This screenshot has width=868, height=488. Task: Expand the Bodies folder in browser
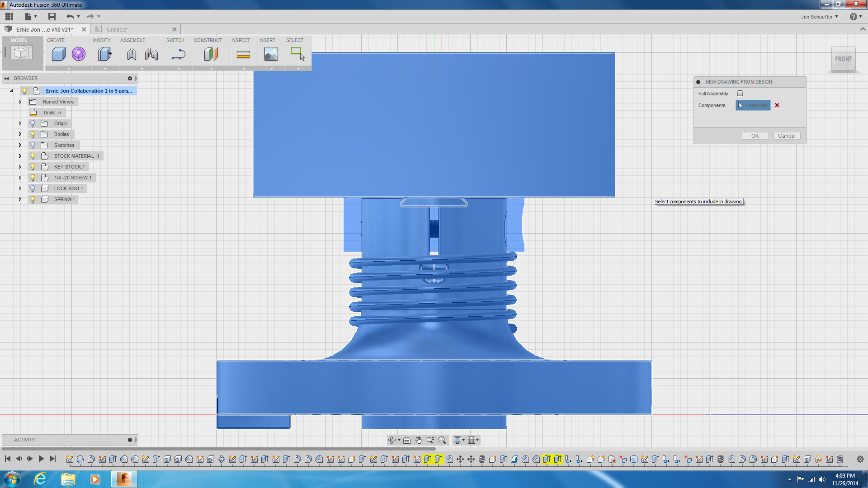(20, 134)
